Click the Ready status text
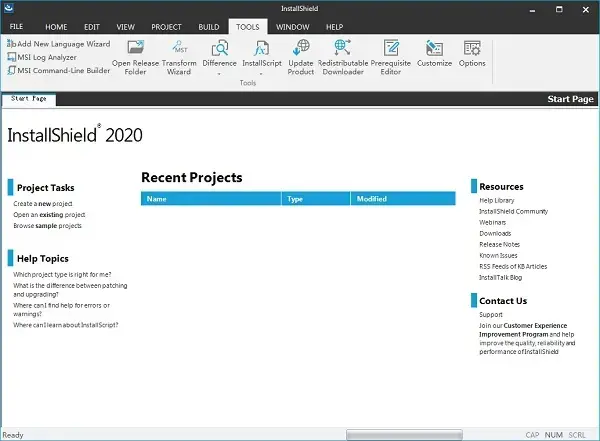The width and height of the screenshot is (600, 441). pyautogui.click(x=13, y=435)
